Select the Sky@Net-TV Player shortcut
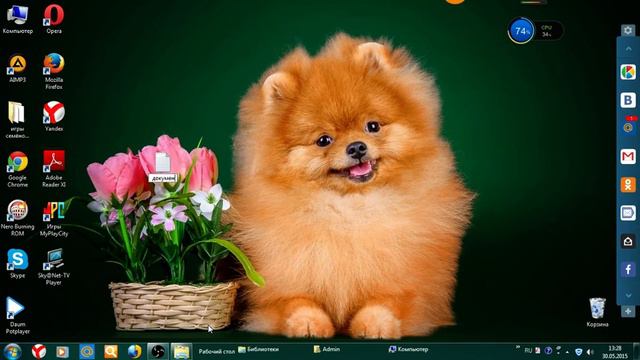Screen dimensions: 640x360 (x=54, y=267)
